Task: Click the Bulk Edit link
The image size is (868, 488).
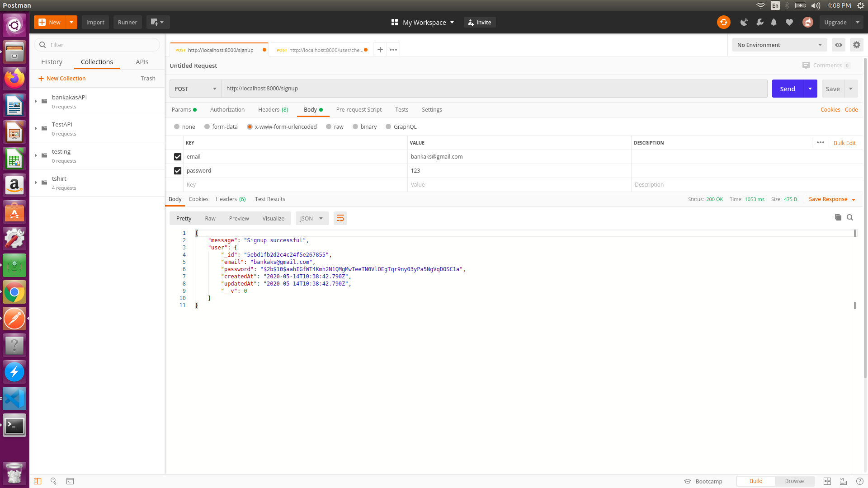Action: point(844,143)
